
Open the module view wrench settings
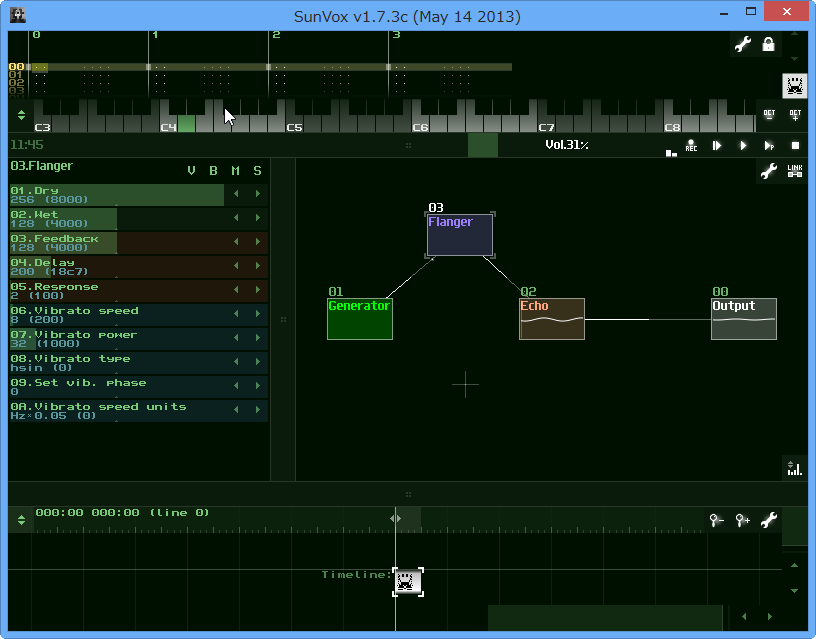tap(768, 171)
